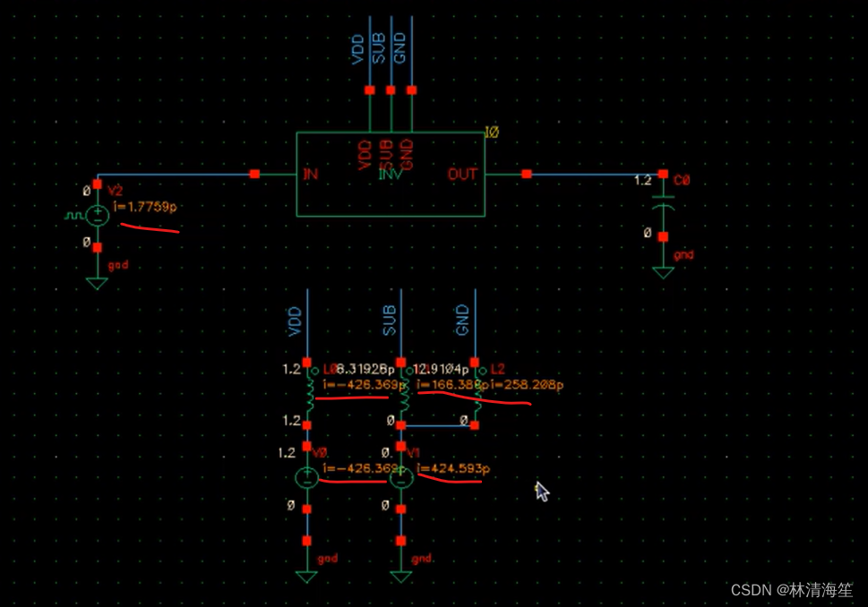Image resolution: width=868 pixels, height=607 pixels.
Task: Click the top SUB wire label
Action: pos(379,48)
